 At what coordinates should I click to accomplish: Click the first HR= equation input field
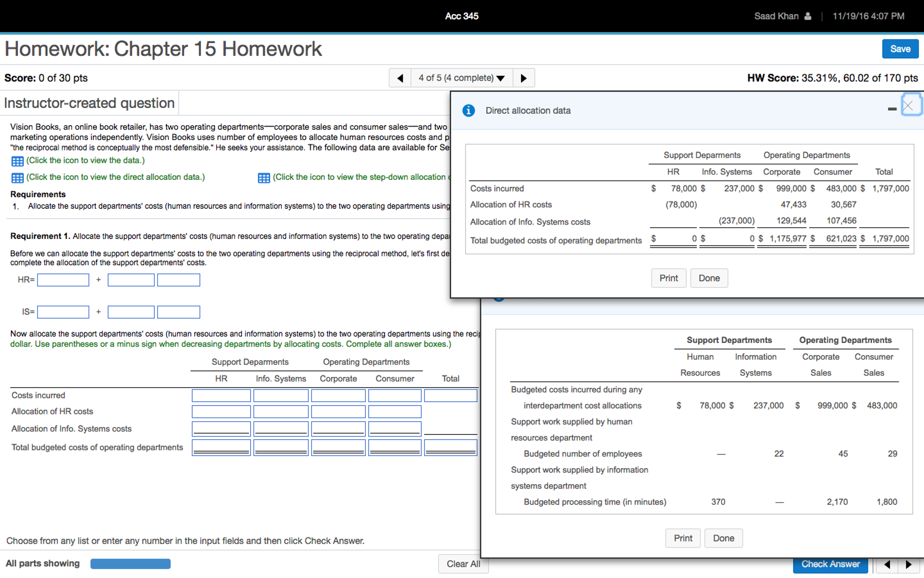(63, 280)
